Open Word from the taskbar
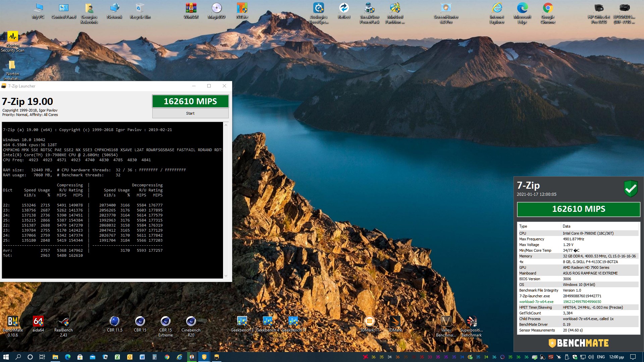The width and height of the screenshot is (644, 362). click(142, 357)
